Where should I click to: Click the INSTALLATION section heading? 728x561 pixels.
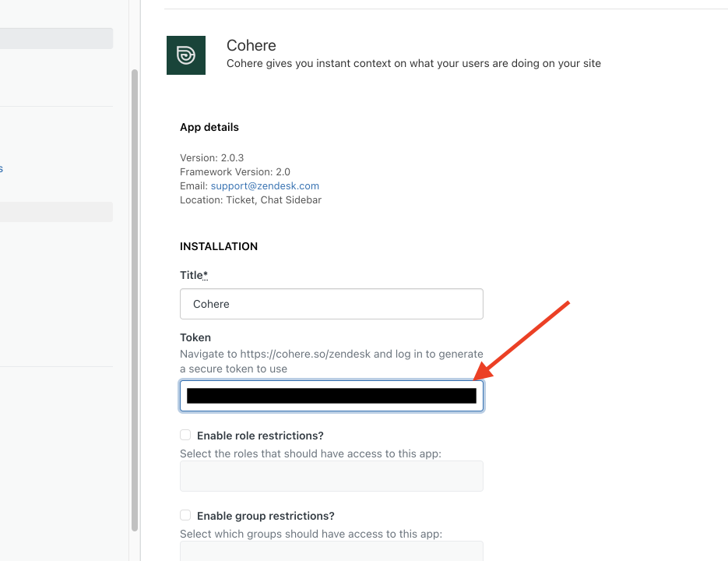pyautogui.click(x=219, y=246)
